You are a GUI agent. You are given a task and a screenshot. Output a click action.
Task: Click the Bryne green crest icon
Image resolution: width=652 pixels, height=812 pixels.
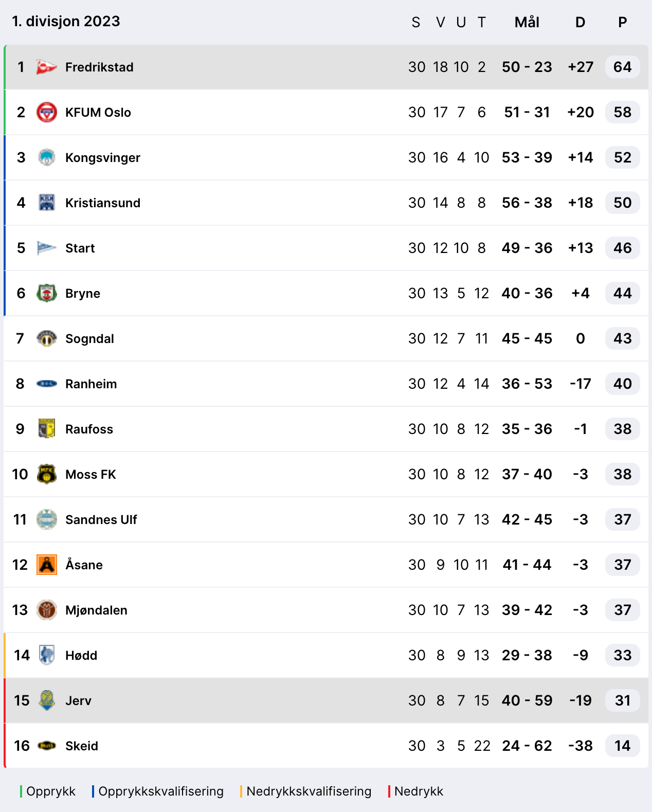(46, 293)
